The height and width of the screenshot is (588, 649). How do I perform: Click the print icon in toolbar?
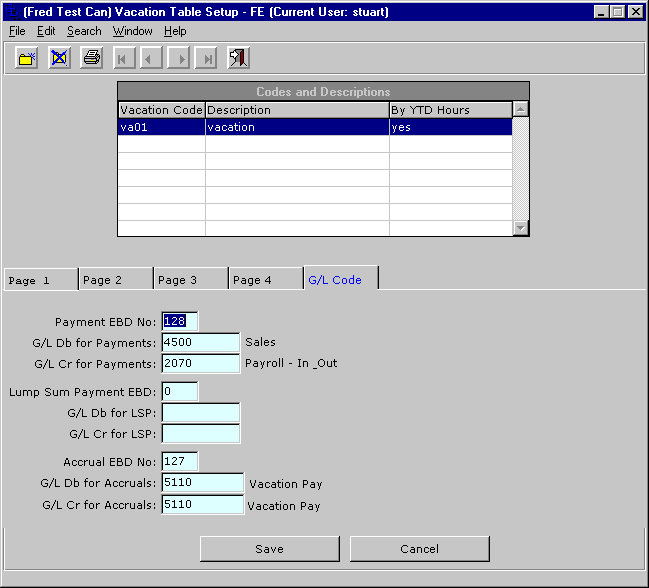click(91, 58)
